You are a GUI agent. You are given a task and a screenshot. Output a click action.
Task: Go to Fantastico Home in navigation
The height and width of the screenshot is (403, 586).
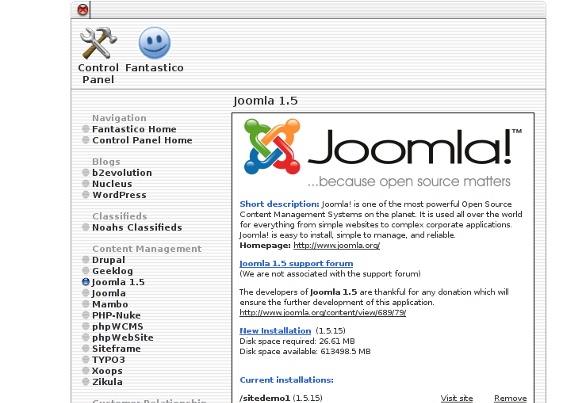(x=134, y=129)
